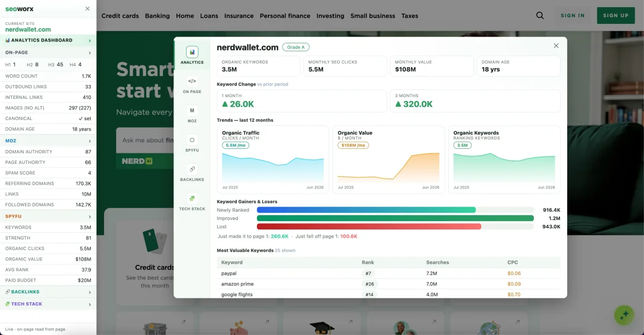Open the Taxes nav menu
Screen dimensions: 644x335
coord(409,16)
